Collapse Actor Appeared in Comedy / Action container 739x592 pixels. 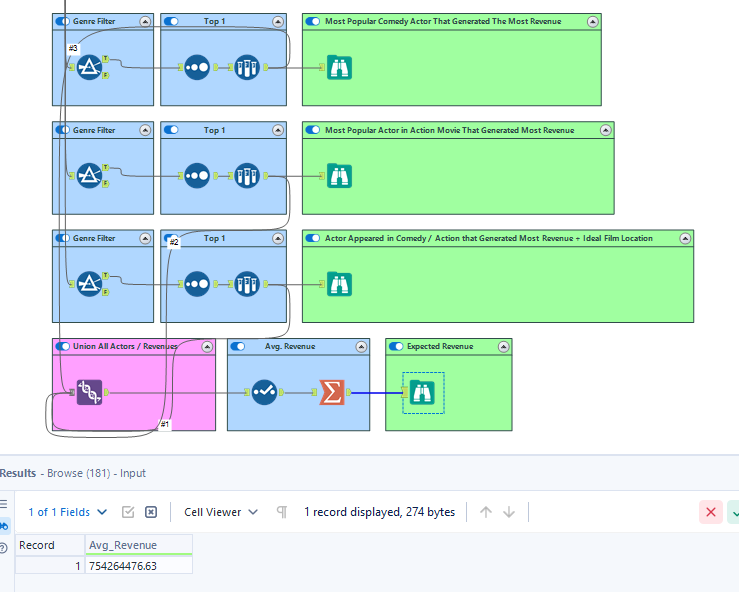pos(685,238)
